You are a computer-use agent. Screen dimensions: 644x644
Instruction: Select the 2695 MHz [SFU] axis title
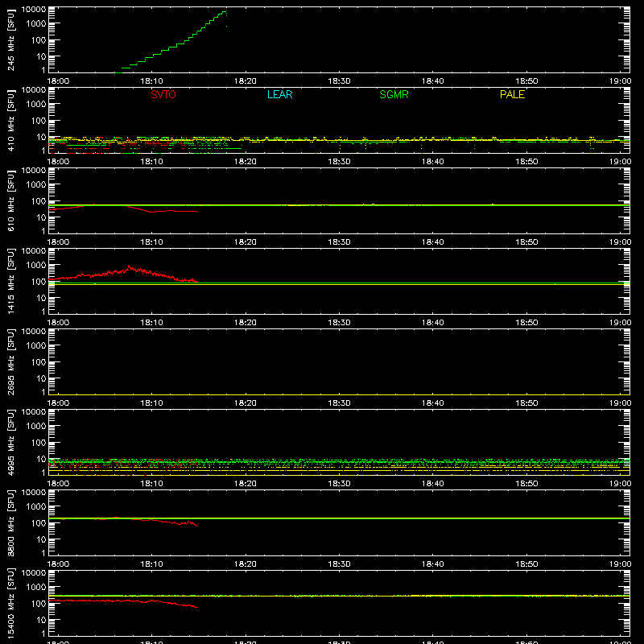[x=11, y=362]
